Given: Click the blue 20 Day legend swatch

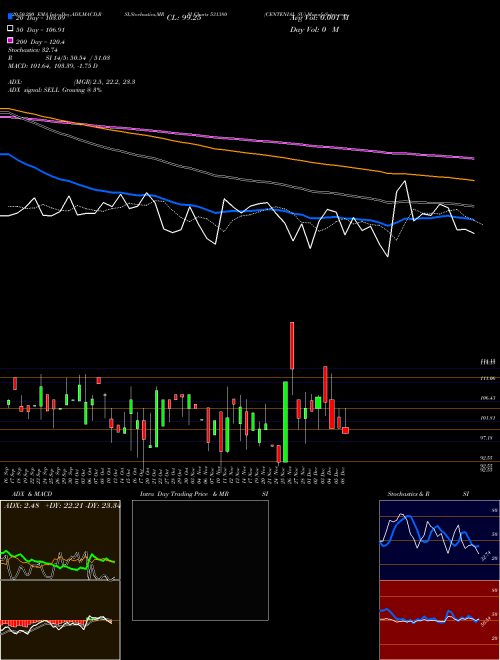Looking at the screenshot, I should (11, 17).
